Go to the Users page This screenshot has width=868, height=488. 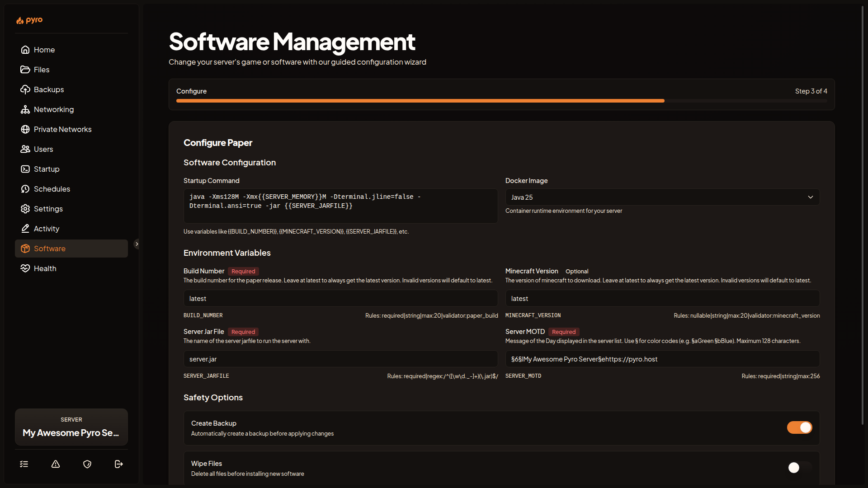coord(71,149)
